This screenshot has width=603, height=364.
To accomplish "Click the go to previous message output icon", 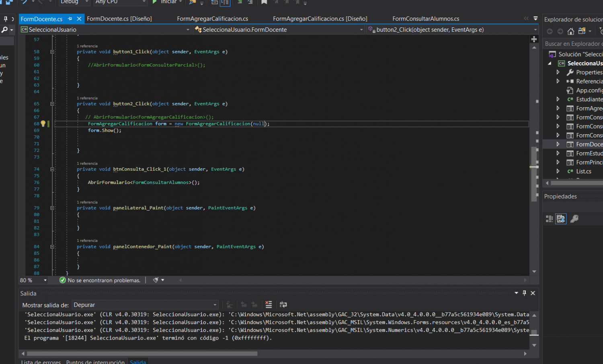I will pos(244,305).
